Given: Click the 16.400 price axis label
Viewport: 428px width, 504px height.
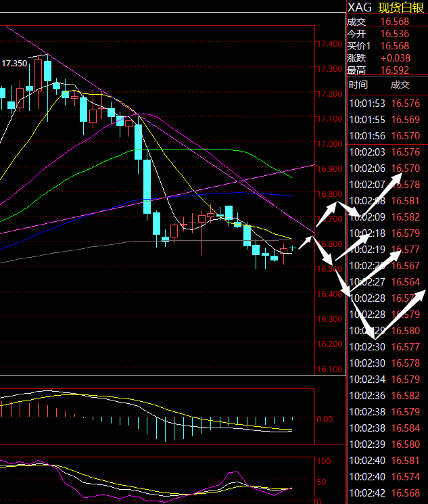Looking at the screenshot, I should pos(330,294).
